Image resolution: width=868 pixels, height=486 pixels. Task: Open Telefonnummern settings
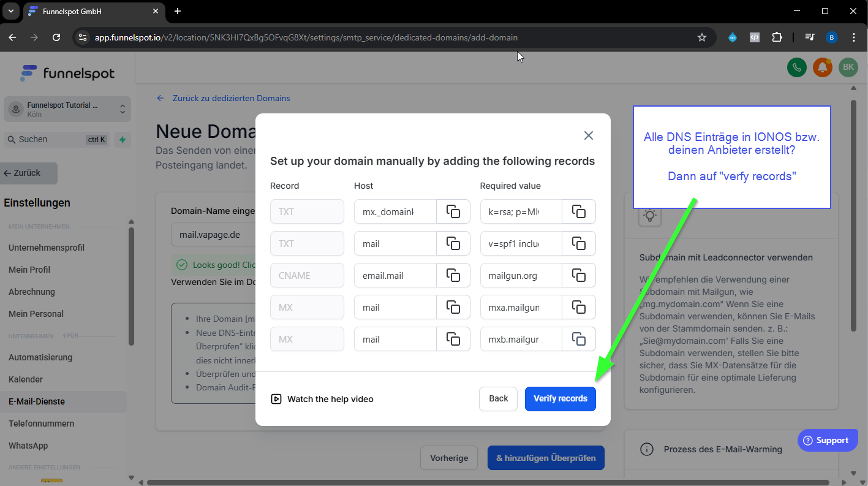[x=42, y=423]
